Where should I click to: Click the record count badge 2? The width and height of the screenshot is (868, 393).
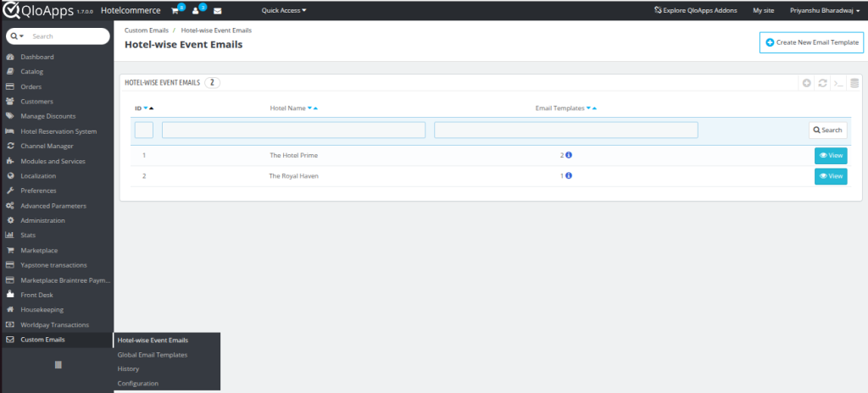click(x=212, y=82)
